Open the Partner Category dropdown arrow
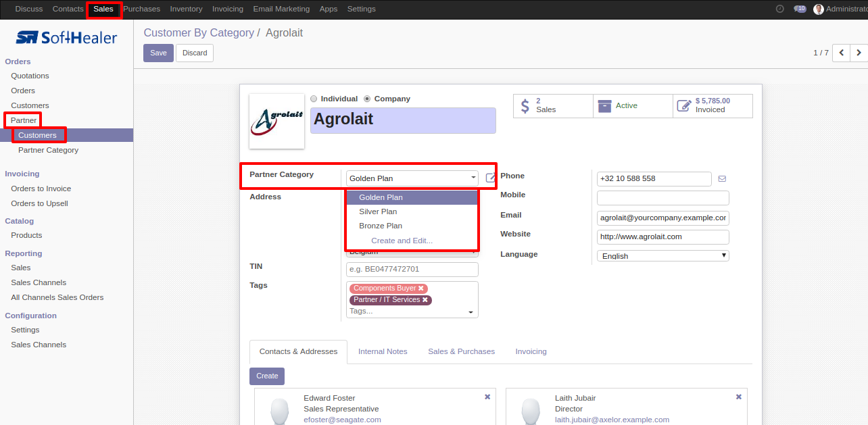 pyautogui.click(x=473, y=178)
